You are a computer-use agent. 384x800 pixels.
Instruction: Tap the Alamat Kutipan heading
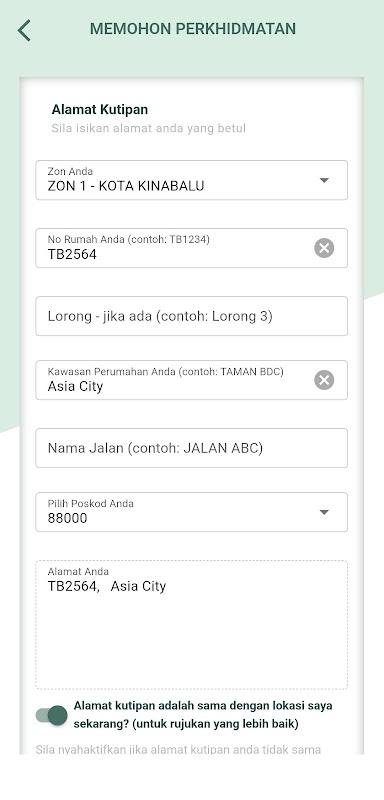99,109
